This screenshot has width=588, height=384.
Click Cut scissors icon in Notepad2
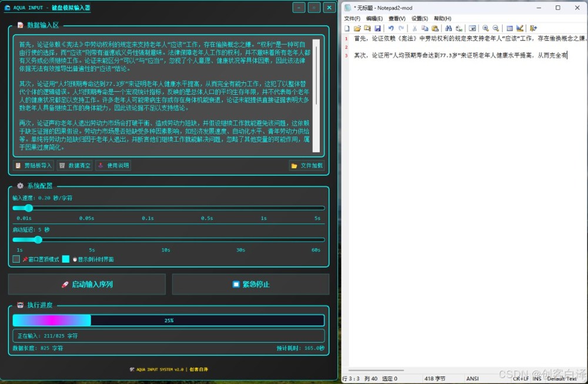tap(415, 28)
